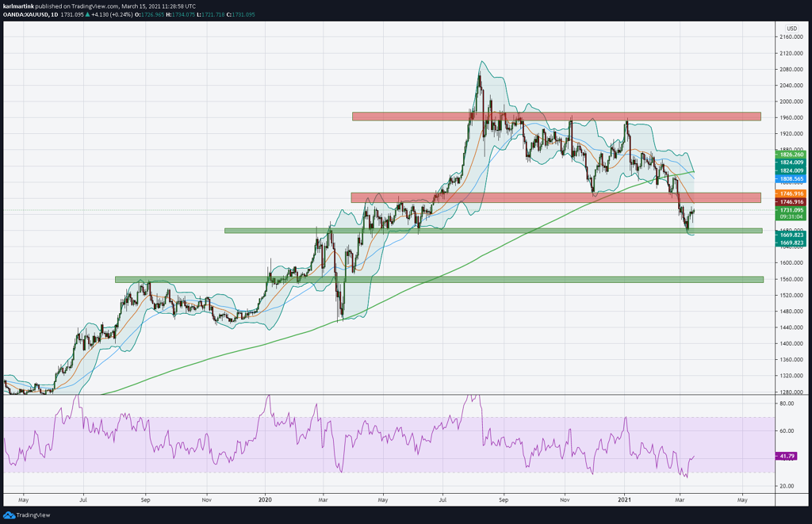The image size is (812, 524).
Task: Click the 20.00 level on RSI scale
Action: (787, 486)
